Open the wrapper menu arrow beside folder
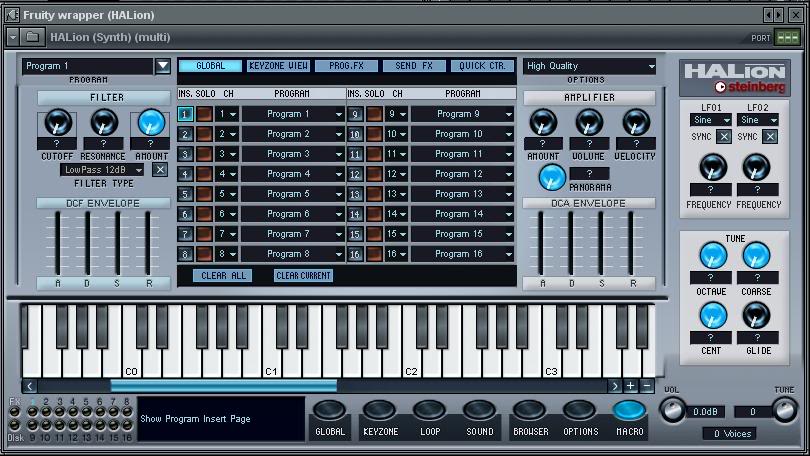The width and height of the screenshot is (810, 456). 12,37
